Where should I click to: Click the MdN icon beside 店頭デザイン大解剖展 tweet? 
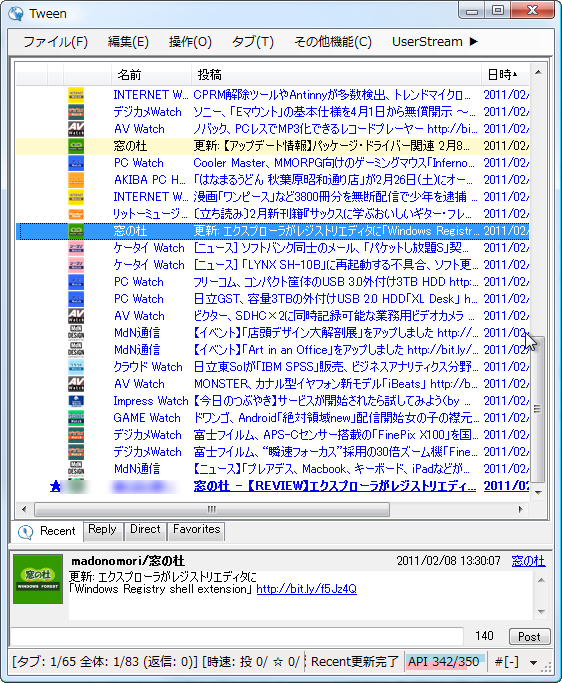coord(76,332)
